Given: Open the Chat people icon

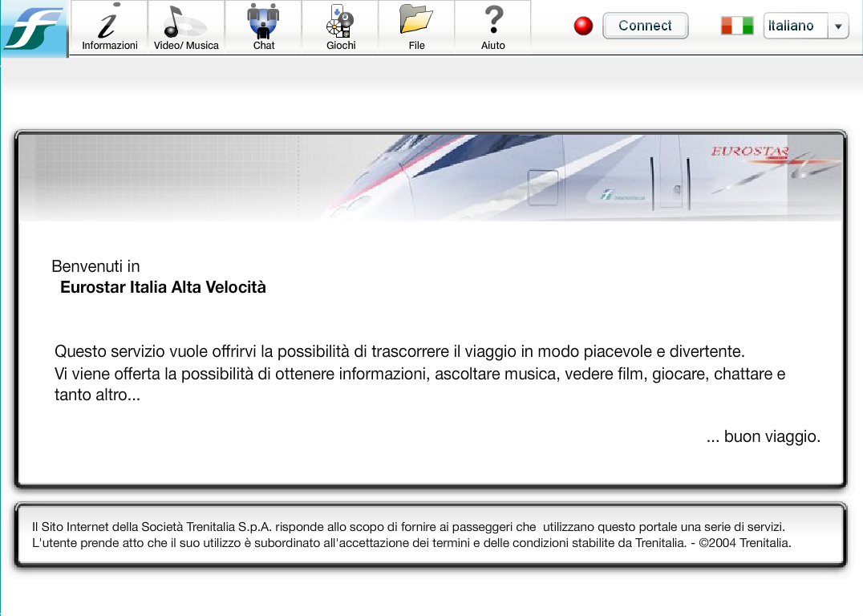Looking at the screenshot, I should [263, 21].
